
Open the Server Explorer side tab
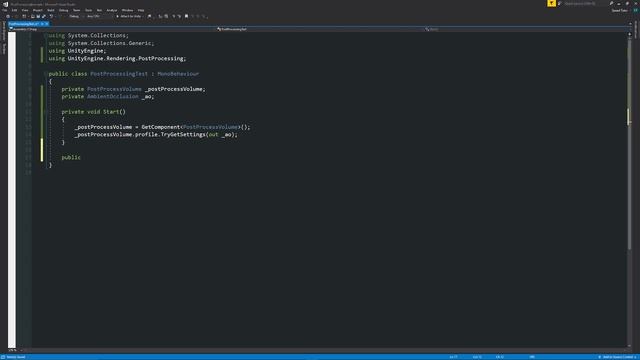[x=3, y=31]
